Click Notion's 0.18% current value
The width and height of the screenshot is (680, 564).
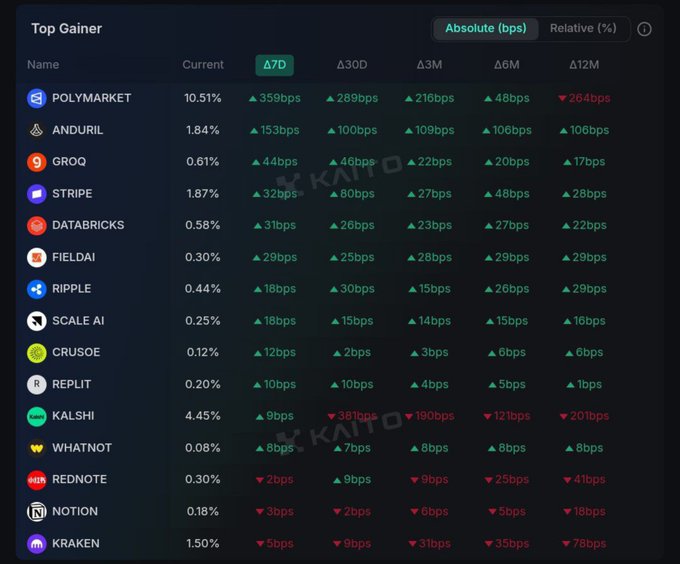pyautogui.click(x=203, y=512)
